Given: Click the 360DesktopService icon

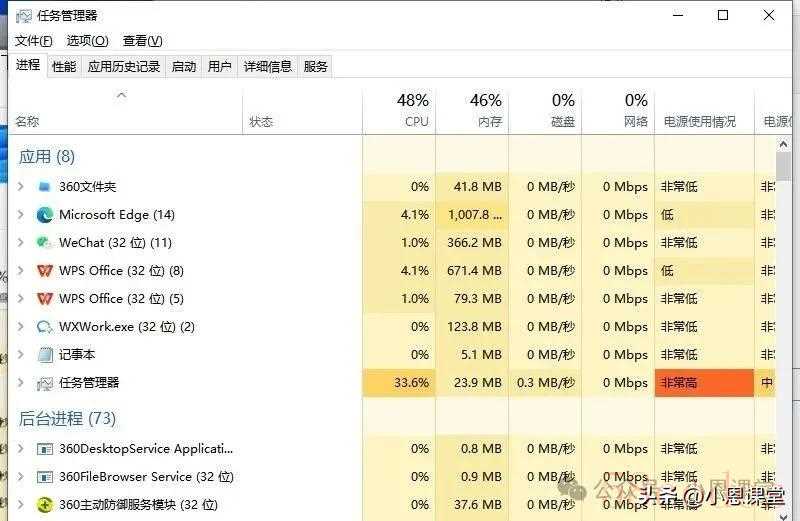Looking at the screenshot, I should coord(44,449).
